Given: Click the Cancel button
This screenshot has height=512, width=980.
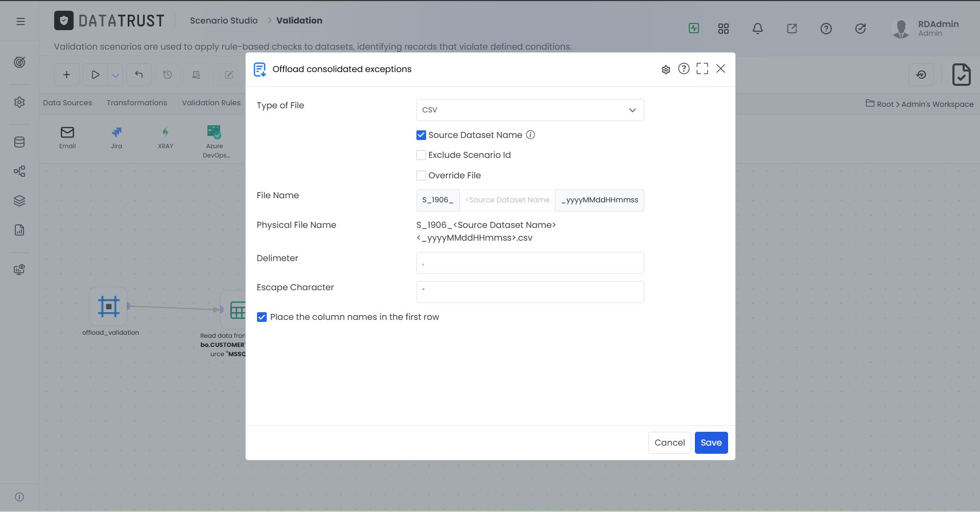Looking at the screenshot, I should 669,443.
